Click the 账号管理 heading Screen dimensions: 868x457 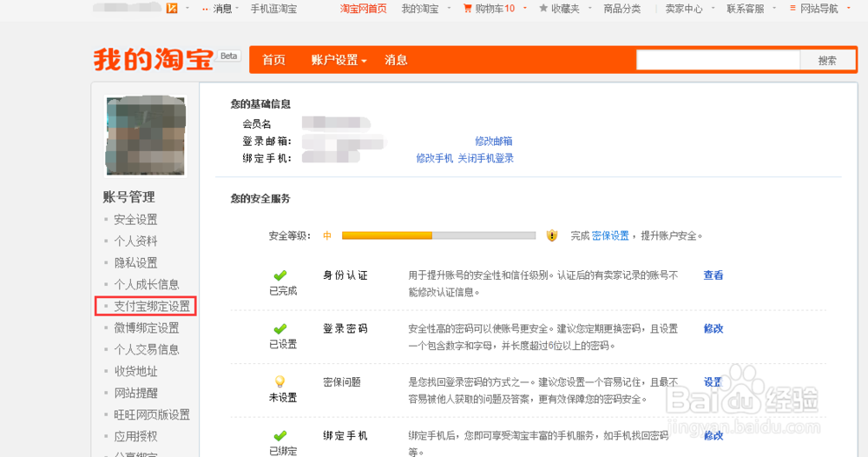point(129,197)
